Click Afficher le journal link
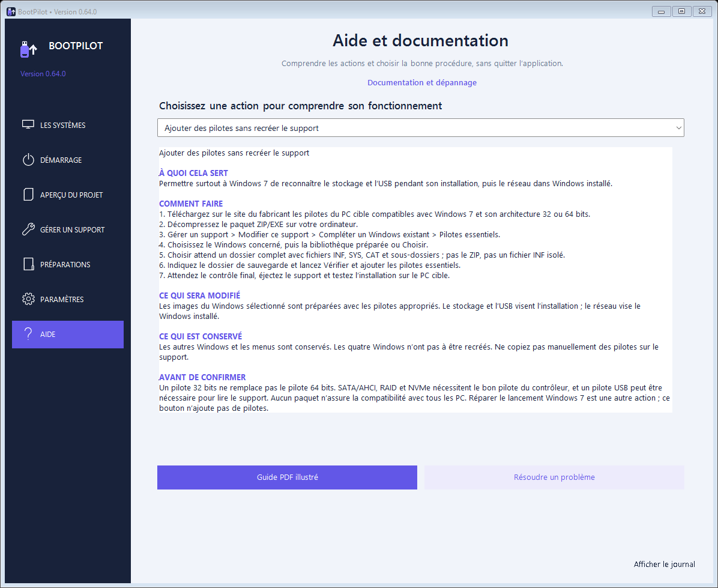The width and height of the screenshot is (718, 588). pyautogui.click(x=664, y=564)
